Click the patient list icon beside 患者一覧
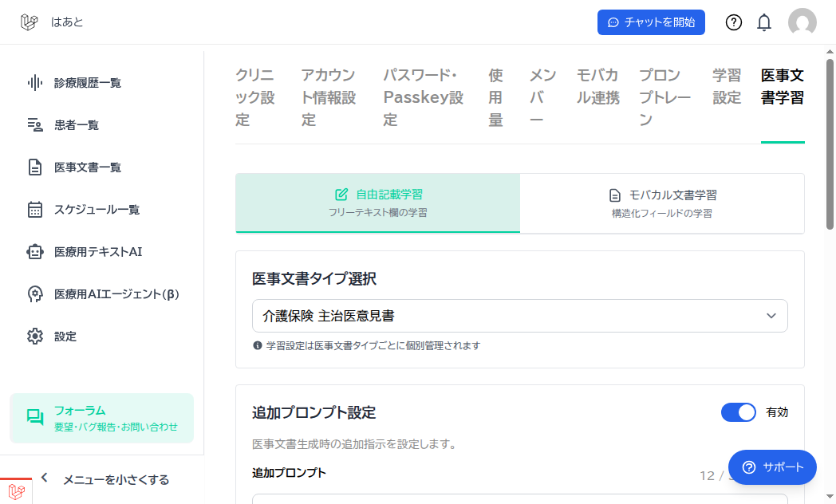 click(34, 124)
